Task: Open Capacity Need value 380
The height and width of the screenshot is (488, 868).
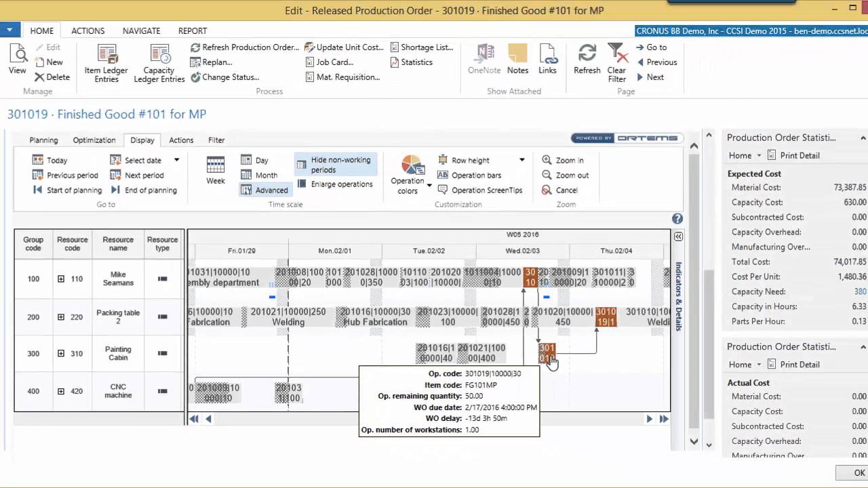Action: 860,291
